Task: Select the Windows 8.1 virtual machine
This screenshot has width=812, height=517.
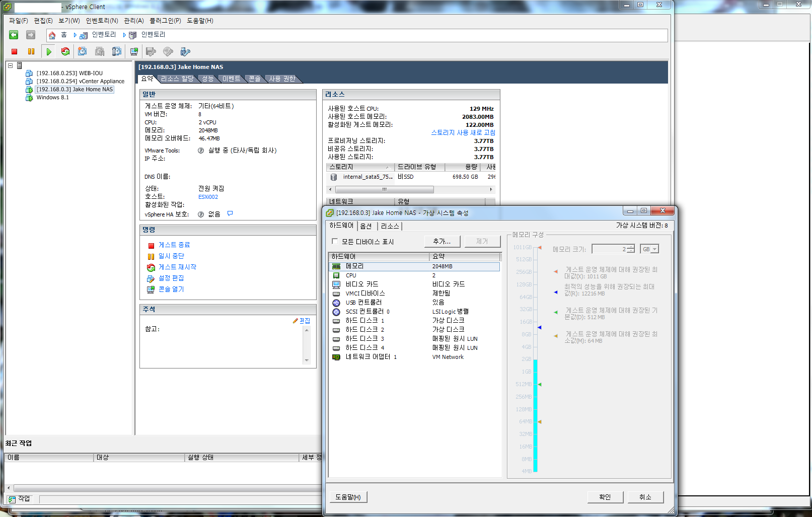Action: [52, 97]
